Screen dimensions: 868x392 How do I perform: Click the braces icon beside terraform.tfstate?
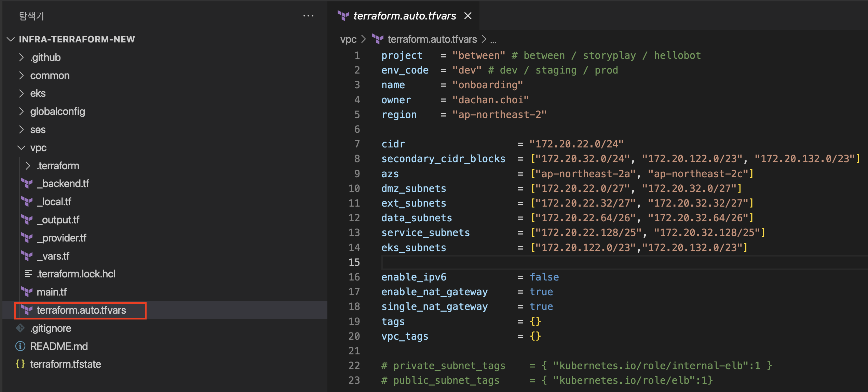click(20, 364)
